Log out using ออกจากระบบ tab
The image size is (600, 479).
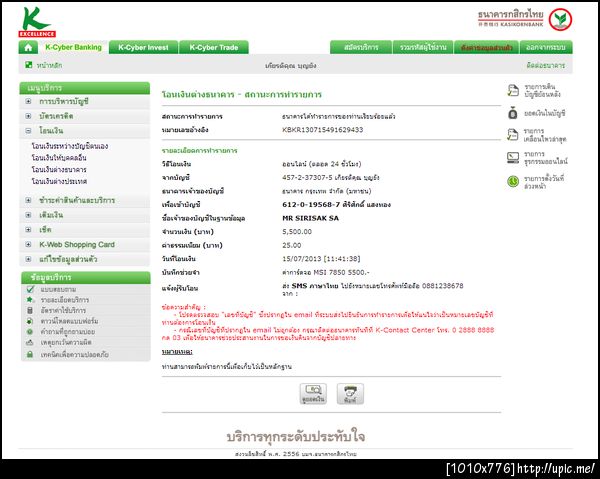pyautogui.click(x=546, y=47)
